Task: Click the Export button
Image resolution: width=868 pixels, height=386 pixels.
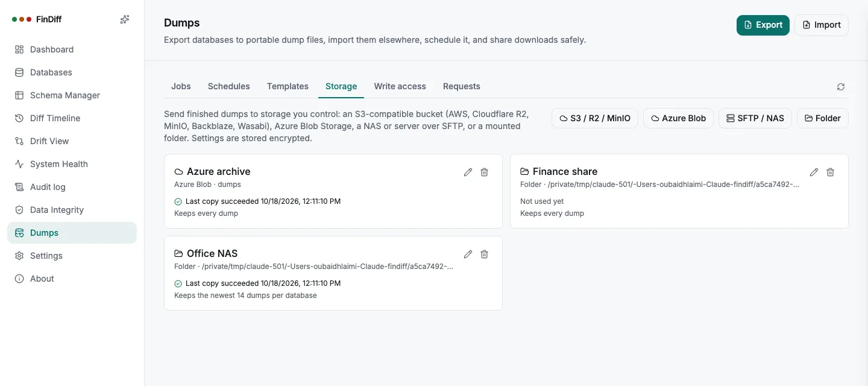Action: (x=763, y=25)
